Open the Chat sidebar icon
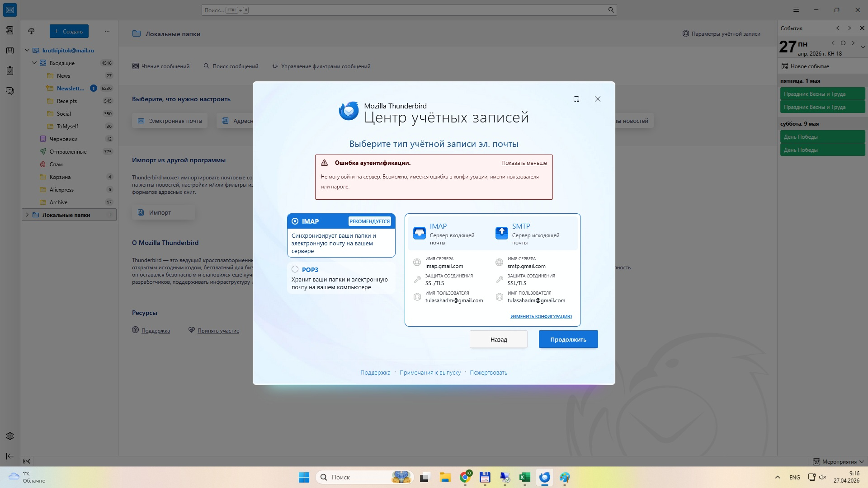Screen dimensions: 868x488 coord(10,91)
